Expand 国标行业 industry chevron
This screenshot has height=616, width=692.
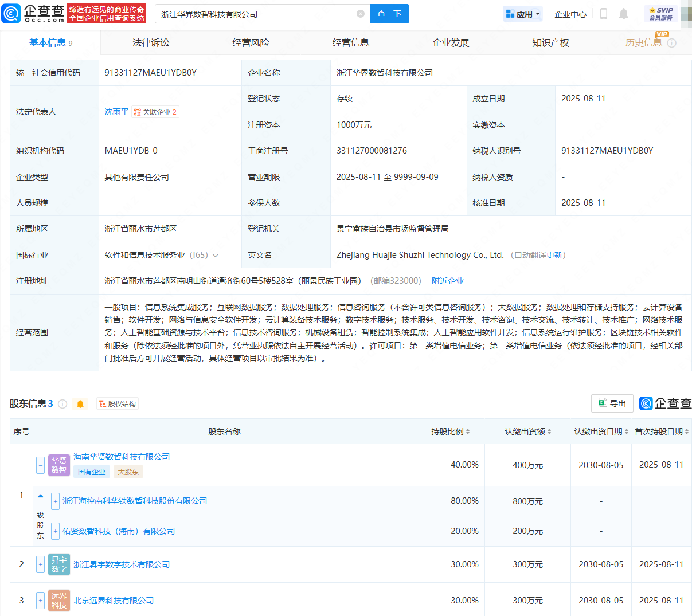tap(216, 256)
